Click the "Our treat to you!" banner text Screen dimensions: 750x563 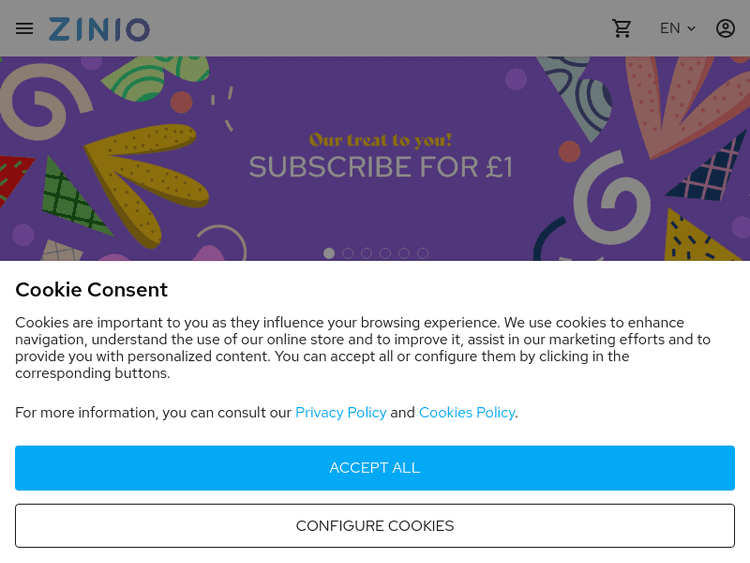pyautogui.click(x=380, y=140)
